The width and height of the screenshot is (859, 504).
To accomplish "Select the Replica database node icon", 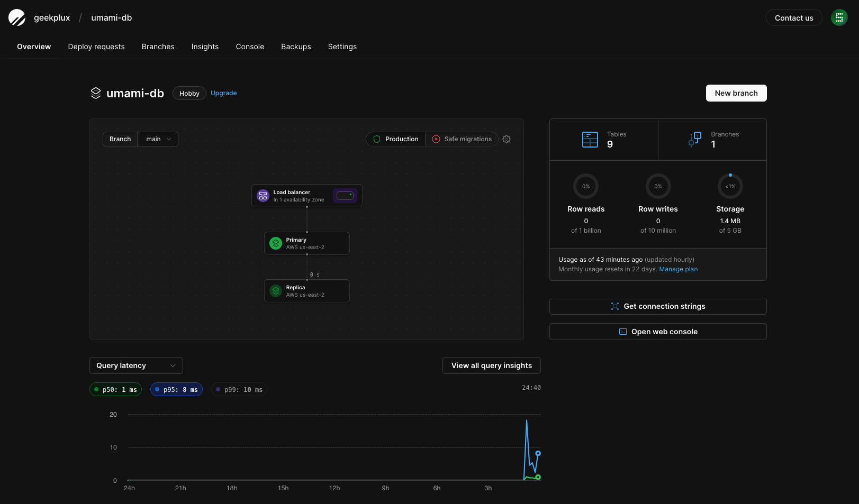I will click(x=276, y=291).
